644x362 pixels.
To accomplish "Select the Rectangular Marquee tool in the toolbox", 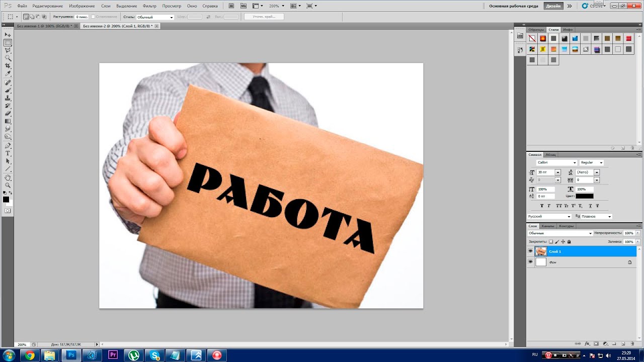I will (8, 43).
